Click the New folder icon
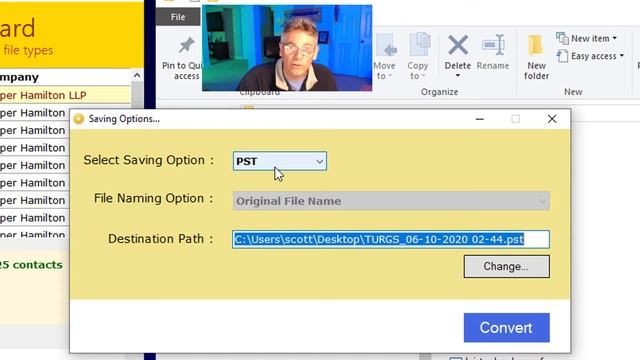640x360 pixels. [536, 45]
